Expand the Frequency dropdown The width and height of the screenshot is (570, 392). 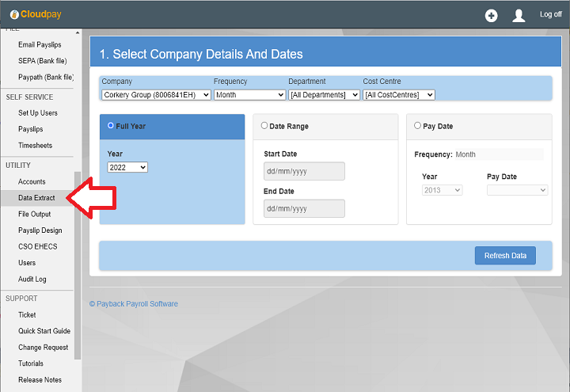pos(249,95)
